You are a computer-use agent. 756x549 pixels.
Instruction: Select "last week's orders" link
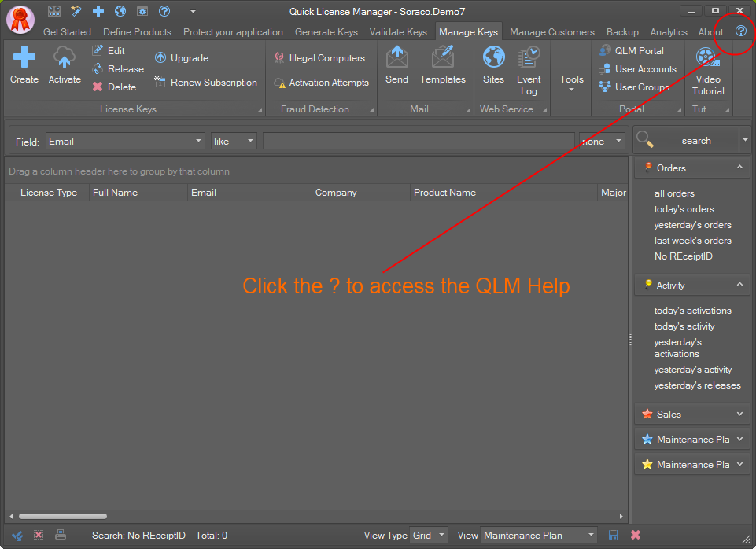click(x=692, y=241)
